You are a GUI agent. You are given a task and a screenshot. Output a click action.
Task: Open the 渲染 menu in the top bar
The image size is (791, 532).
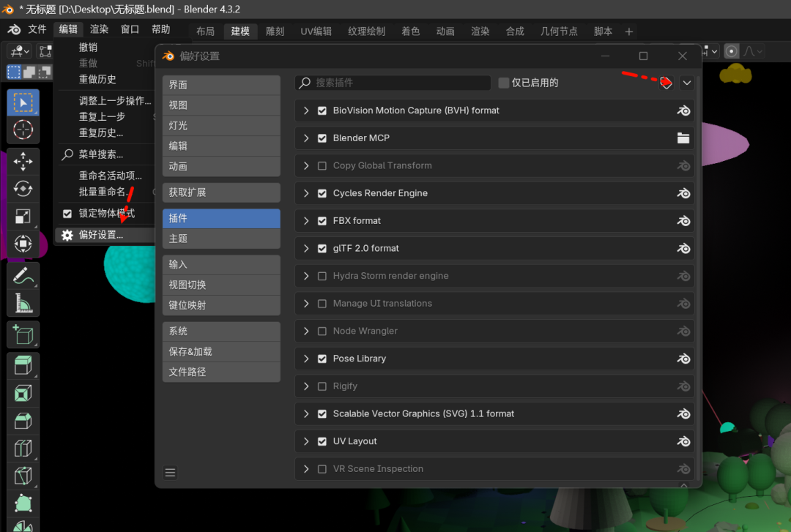(100, 30)
